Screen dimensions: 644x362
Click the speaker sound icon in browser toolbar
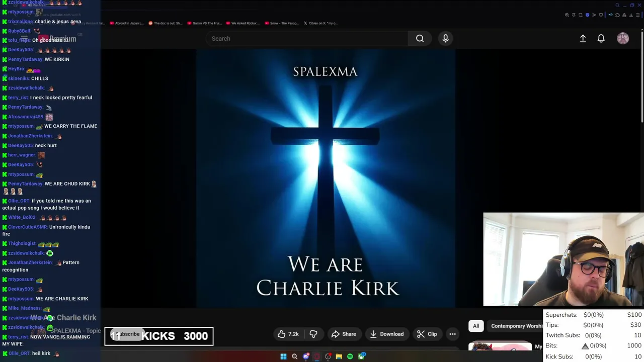click(611, 15)
